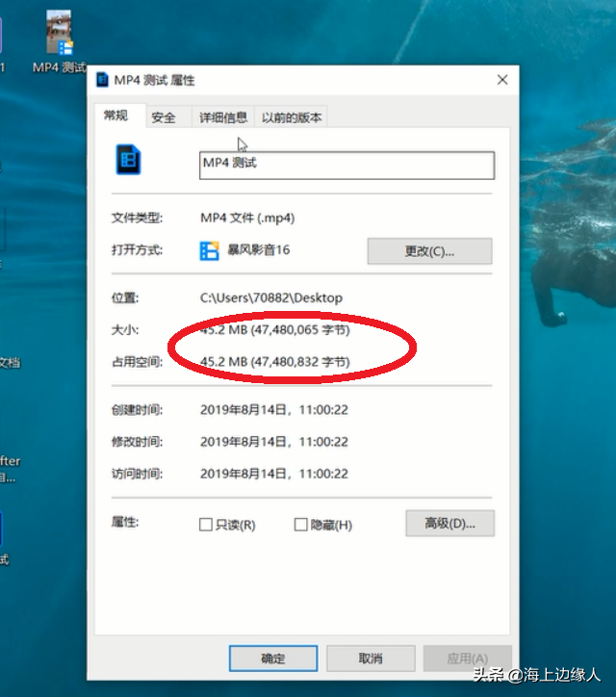The width and height of the screenshot is (616, 697).
Task: Click the 占用空间 label
Action: (x=137, y=362)
